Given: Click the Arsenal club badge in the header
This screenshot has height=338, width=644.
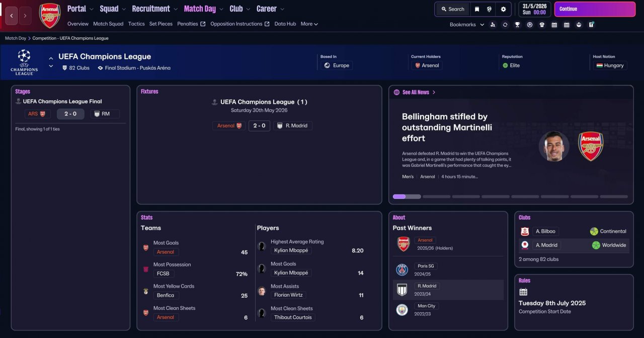Looking at the screenshot, I should [x=50, y=16].
